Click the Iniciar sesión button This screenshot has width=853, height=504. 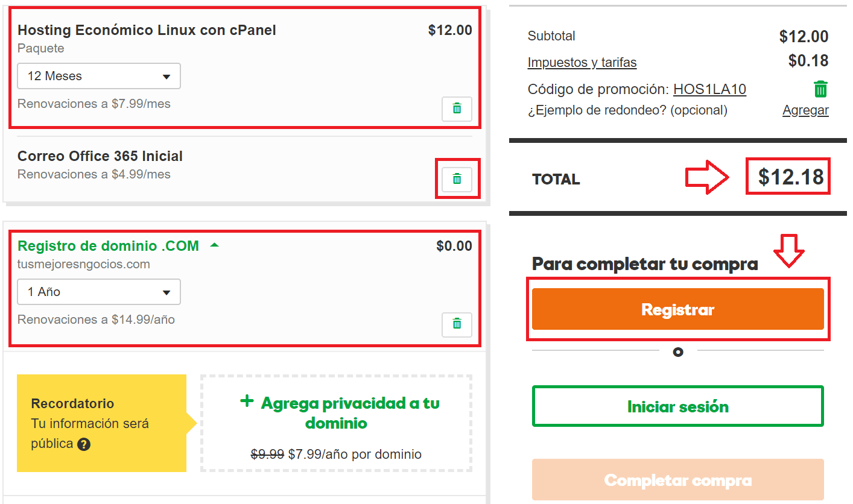coord(677,406)
